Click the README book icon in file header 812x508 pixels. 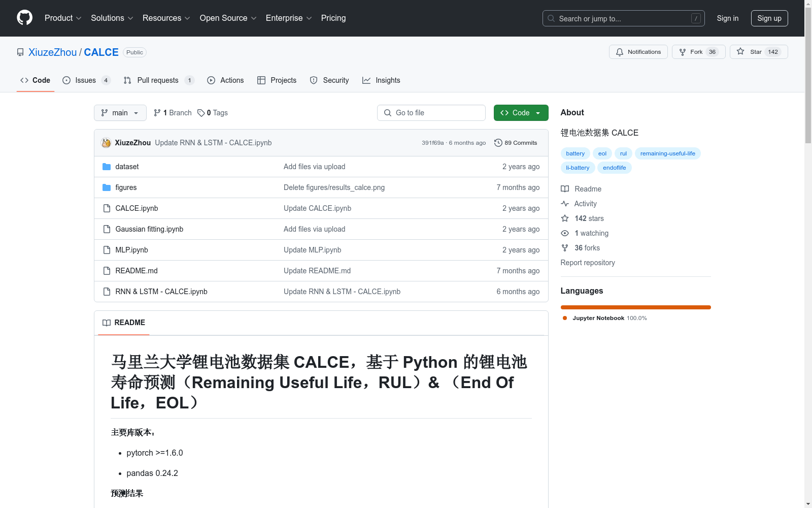point(107,323)
